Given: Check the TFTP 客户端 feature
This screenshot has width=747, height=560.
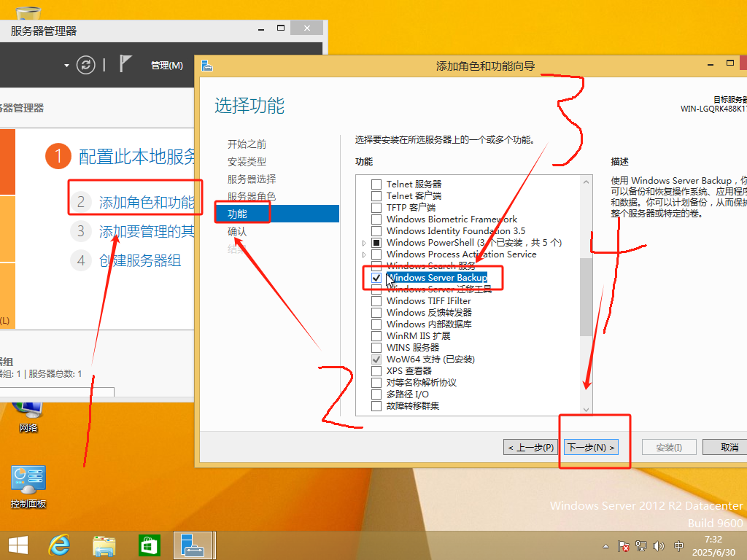Looking at the screenshot, I should (x=376, y=207).
